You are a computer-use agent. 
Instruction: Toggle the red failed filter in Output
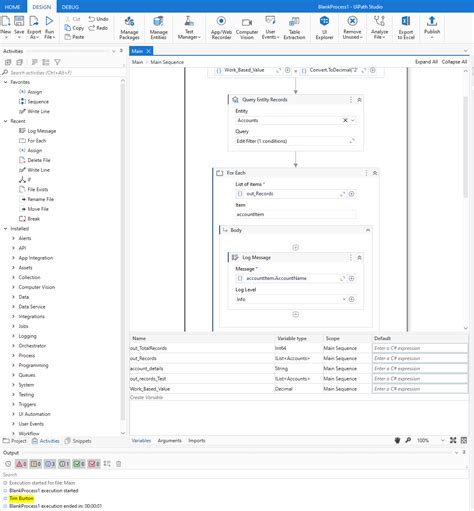pos(94,464)
